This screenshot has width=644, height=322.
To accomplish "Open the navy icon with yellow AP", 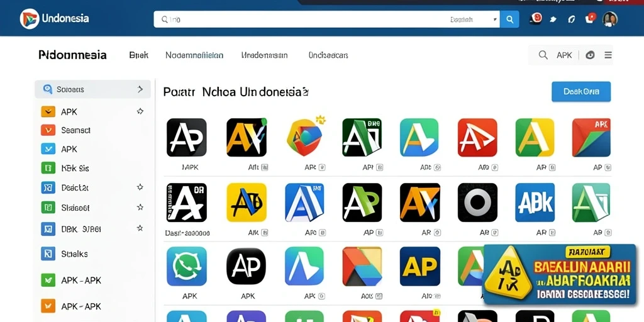I will click(x=419, y=266).
